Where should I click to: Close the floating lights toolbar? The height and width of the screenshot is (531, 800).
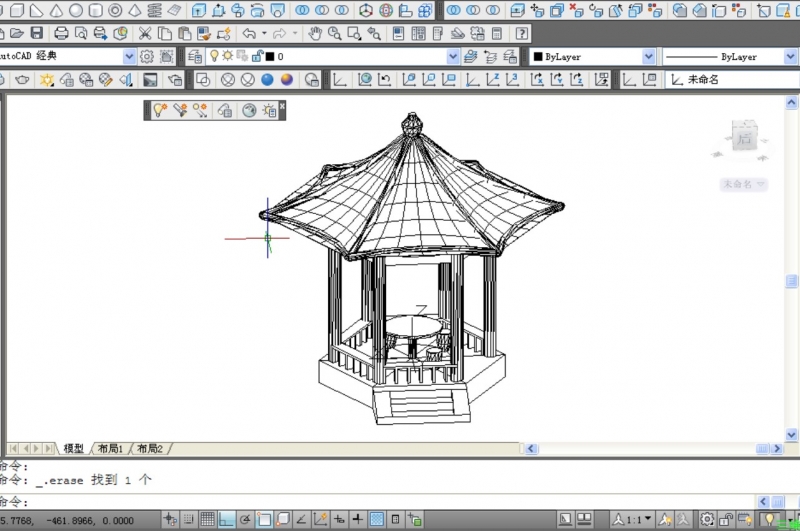click(282, 105)
